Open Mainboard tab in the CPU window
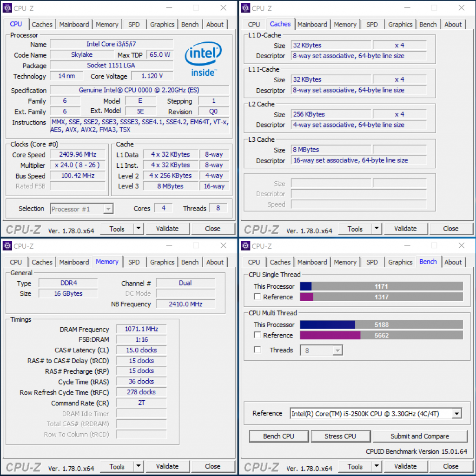Viewport: 476px width, 476px height. tap(74, 25)
